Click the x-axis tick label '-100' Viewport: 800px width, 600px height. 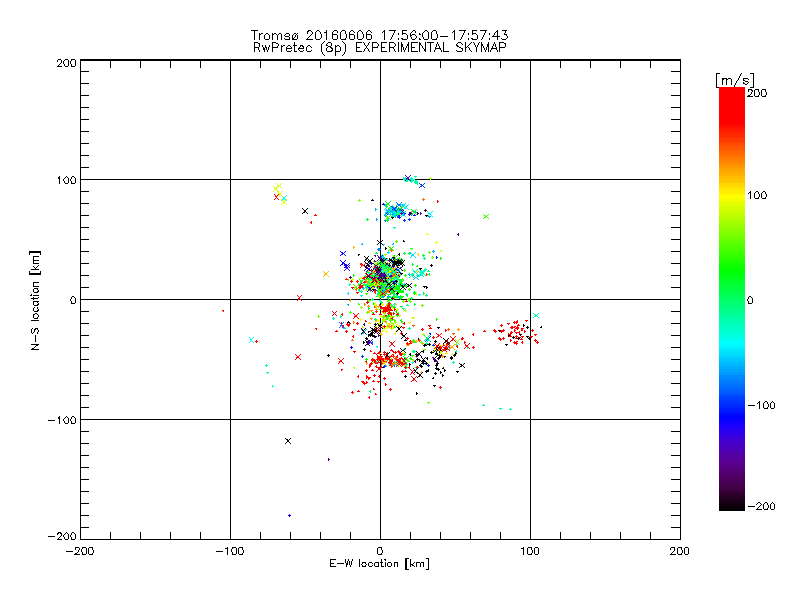pos(230,551)
